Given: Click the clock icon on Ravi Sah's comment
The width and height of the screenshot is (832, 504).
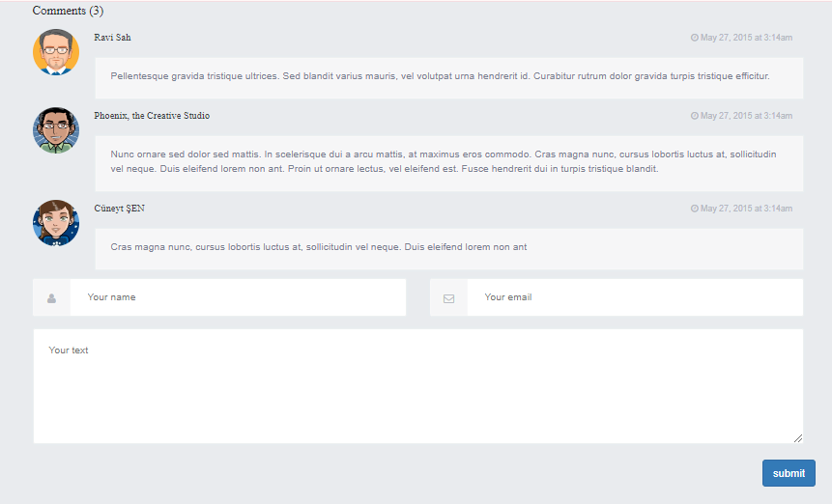Looking at the screenshot, I should [x=694, y=38].
